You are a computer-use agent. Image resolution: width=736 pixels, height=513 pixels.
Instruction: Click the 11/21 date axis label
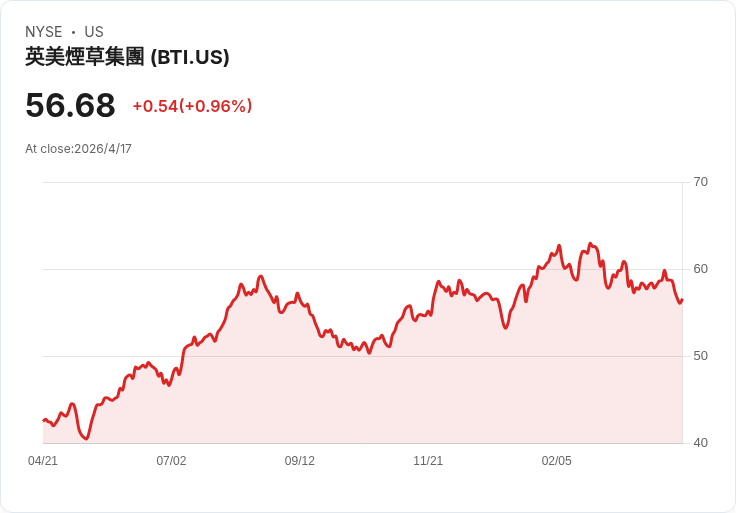(428, 461)
